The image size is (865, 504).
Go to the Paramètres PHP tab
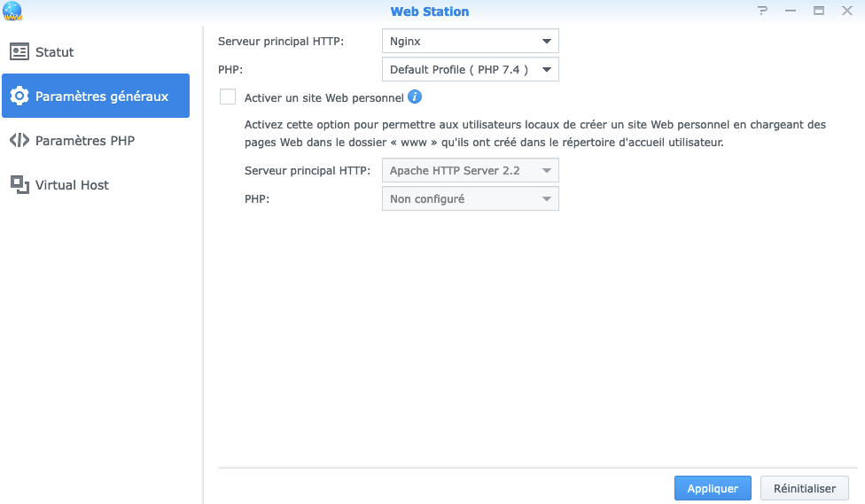(84, 141)
